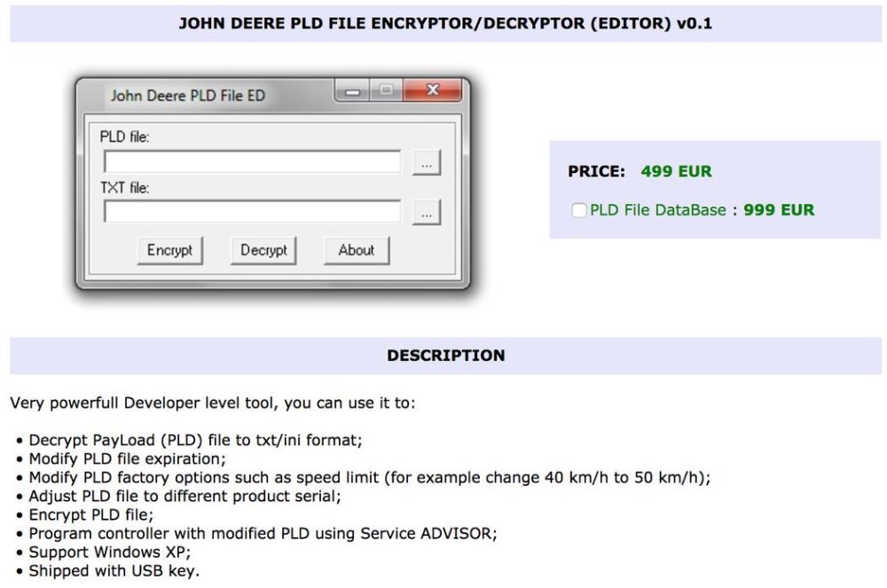Minimize the John Deere PLD File ED window

tap(352, 90)
